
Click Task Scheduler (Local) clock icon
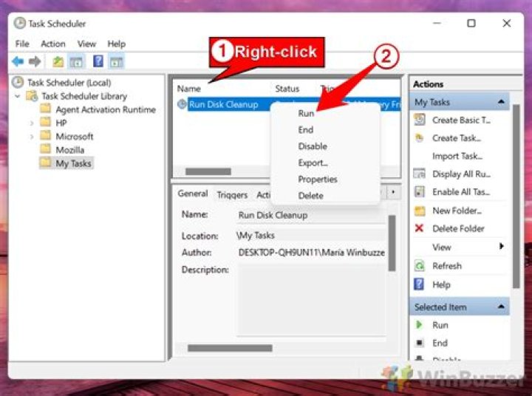tap(18, 82)
